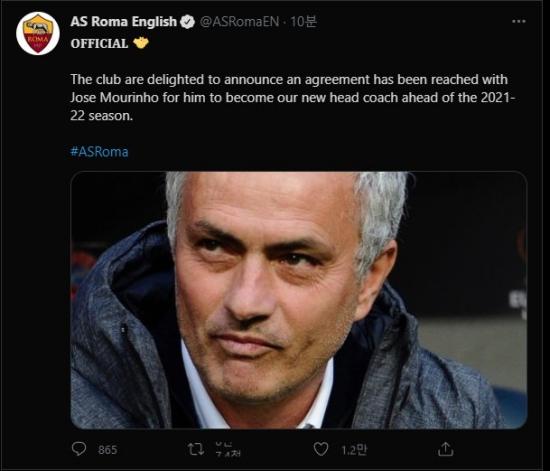This screenshot has height=471, width=550.
Task: Open the tweet via 10분 timestamp
Action: click(304, 22)
